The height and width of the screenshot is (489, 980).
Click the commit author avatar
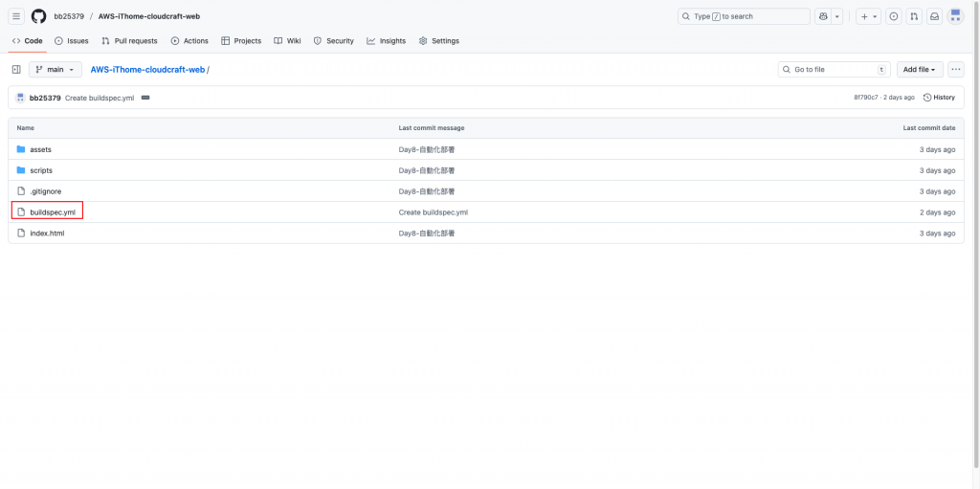[x=20, y=98]
